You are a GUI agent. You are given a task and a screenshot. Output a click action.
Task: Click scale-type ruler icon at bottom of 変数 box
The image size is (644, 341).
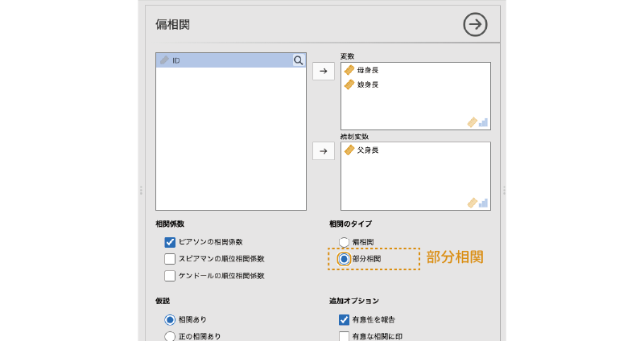pyautogui.click(x=472, y=123)
